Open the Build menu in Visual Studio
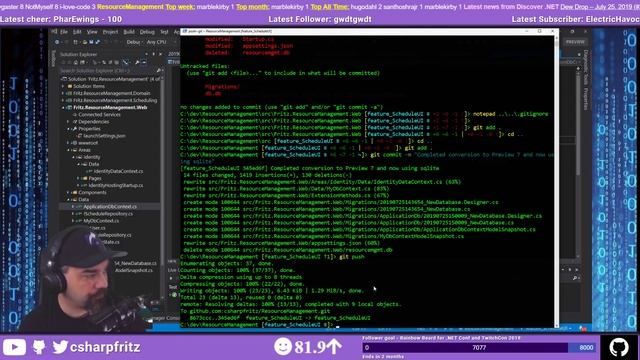Viewport: 640px width, 360px height. (129, 31)
